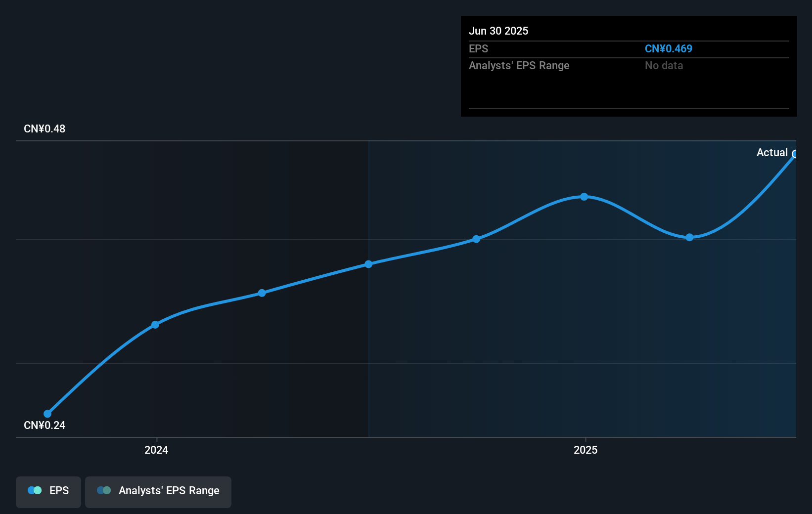Viewport: 812px width, 514px height.
Task: Click the CN¥0.48 axis value marker
Action: pyautogui.click(x=44, y=128)
